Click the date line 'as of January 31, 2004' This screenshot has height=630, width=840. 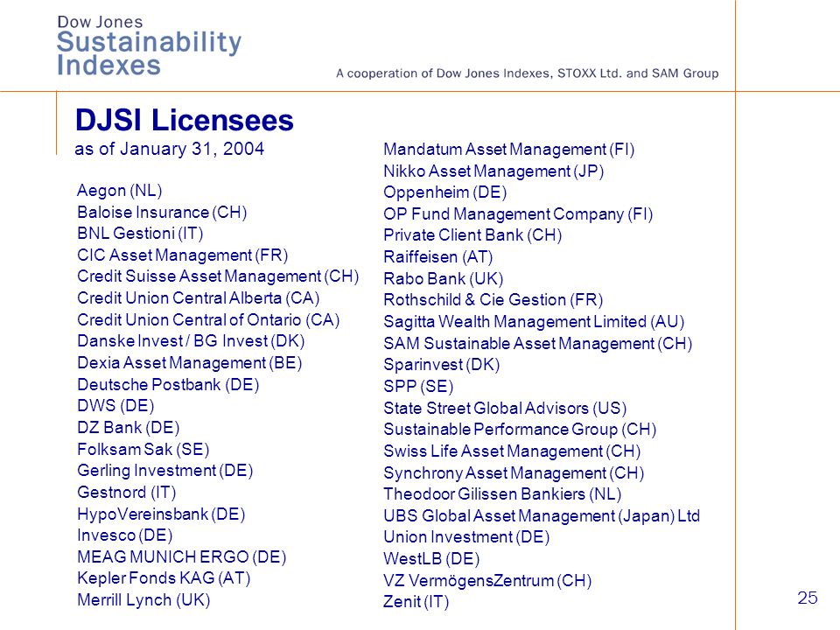point(169,149)
